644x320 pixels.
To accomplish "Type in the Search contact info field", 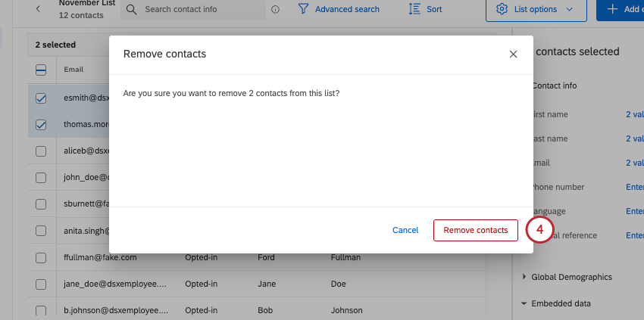I will click(201, 9).
